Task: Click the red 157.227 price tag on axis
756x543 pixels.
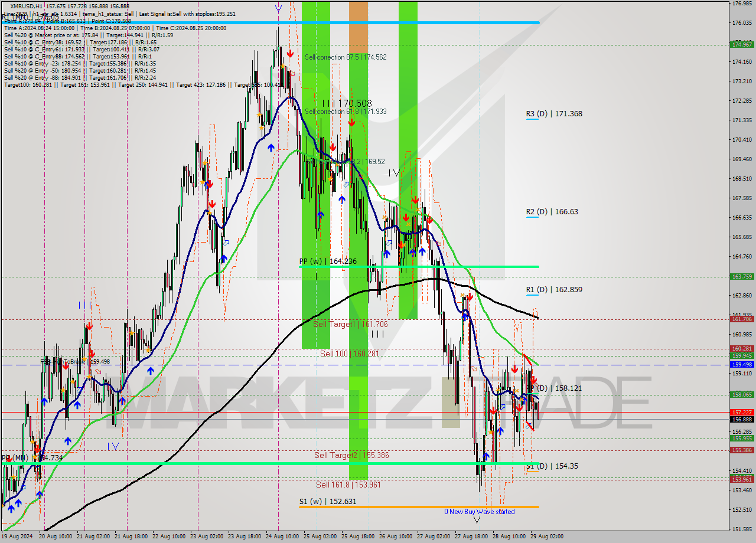Action: [742, 413]
